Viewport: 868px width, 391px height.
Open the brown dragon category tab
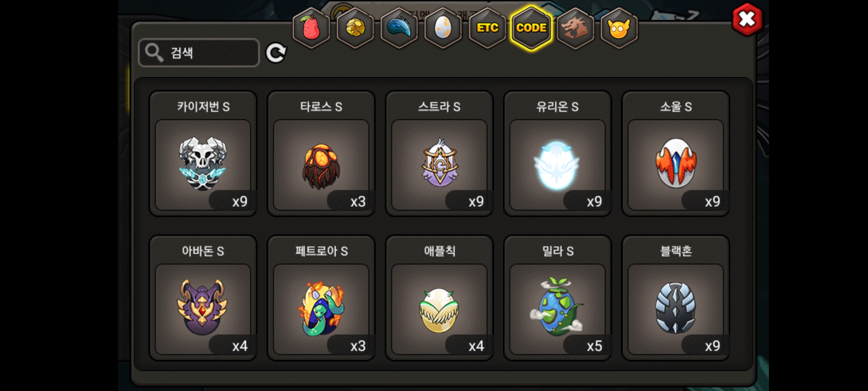[x=575, y=28]
